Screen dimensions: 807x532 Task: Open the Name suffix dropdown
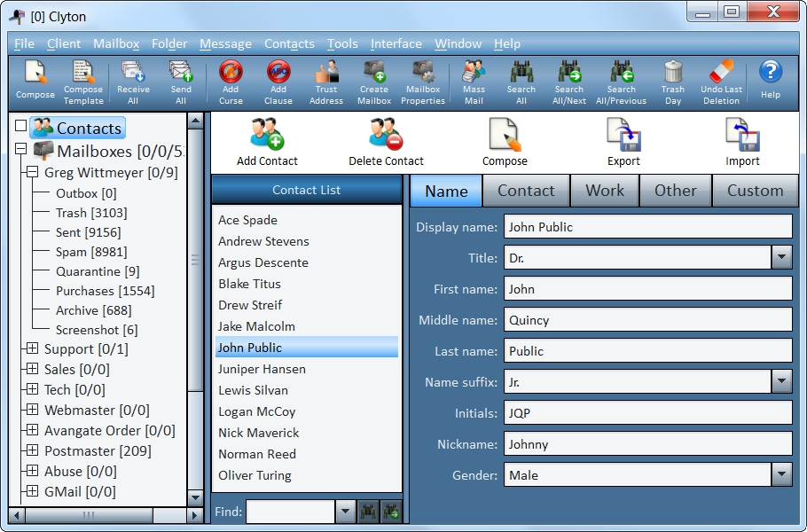tap(782, 382)
